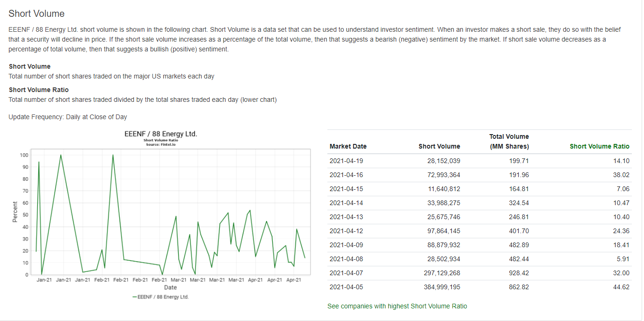The height and width of the screenshot is (321, 644).
Task: Select the date cell 2021-04-08
Action: [x=346, y=259]
